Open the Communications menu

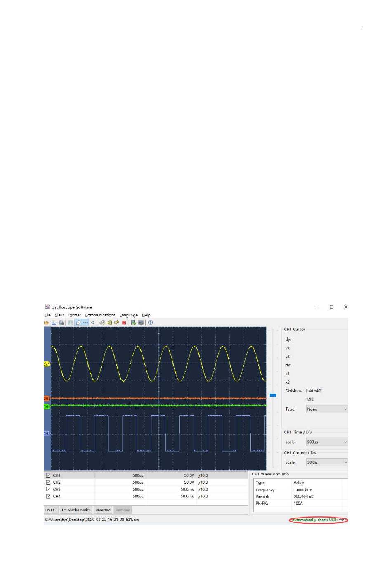(x=100, y=315)
